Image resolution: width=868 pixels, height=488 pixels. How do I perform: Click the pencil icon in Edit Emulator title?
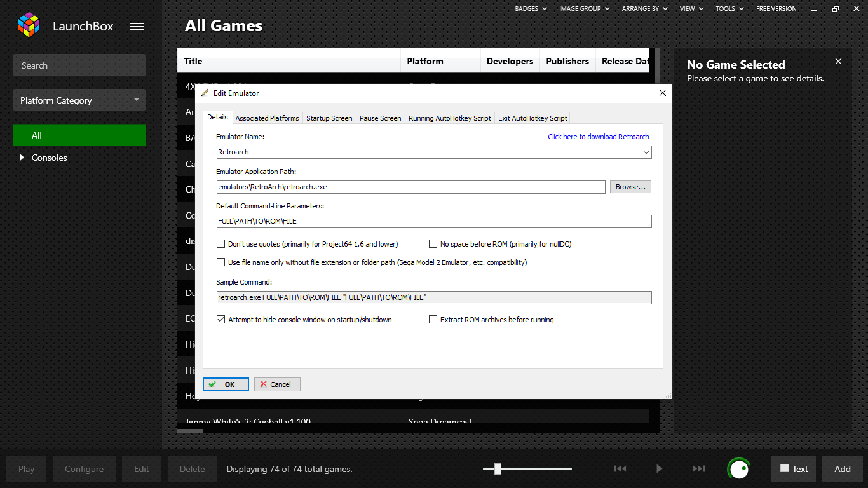coord(205,93)
